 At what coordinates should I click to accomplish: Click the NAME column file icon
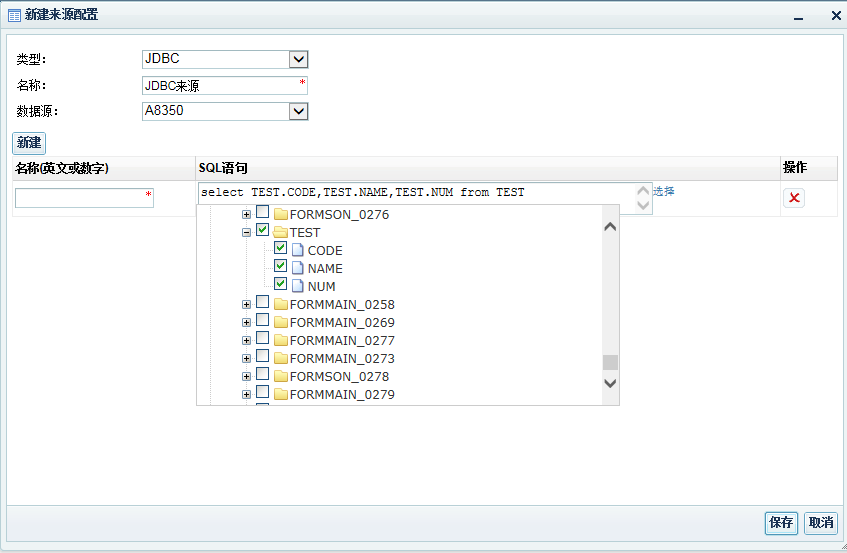298,268
